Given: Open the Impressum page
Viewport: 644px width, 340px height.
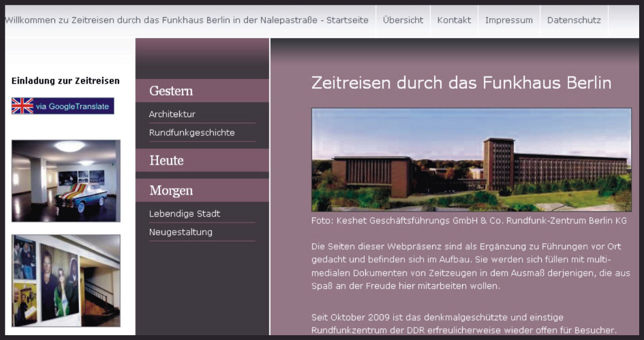Looking at the screenshot, I should (509, 20).
